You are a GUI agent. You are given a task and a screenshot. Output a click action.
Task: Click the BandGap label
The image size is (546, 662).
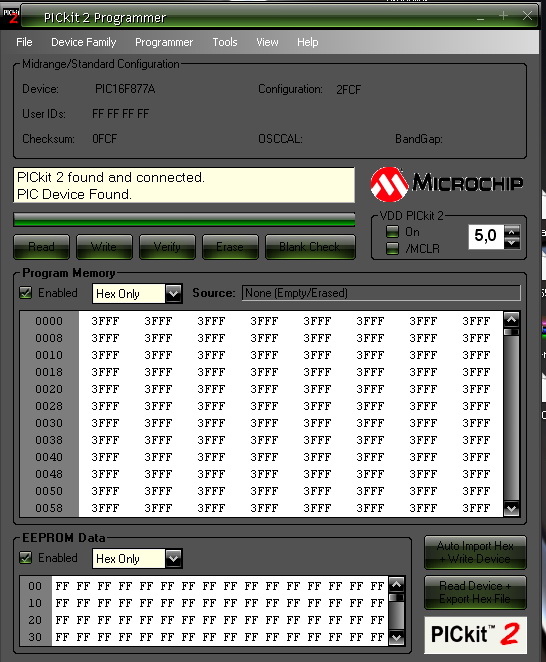[419, 139]
